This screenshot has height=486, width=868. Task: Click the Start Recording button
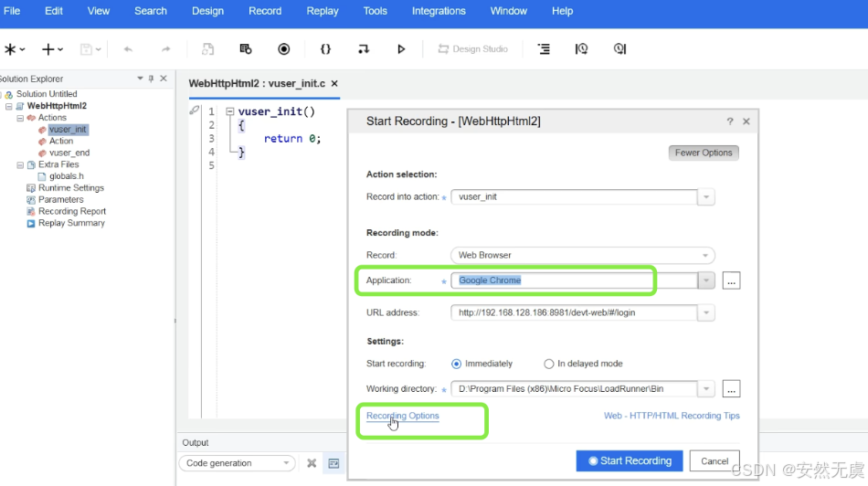click(x=630, y=461)
